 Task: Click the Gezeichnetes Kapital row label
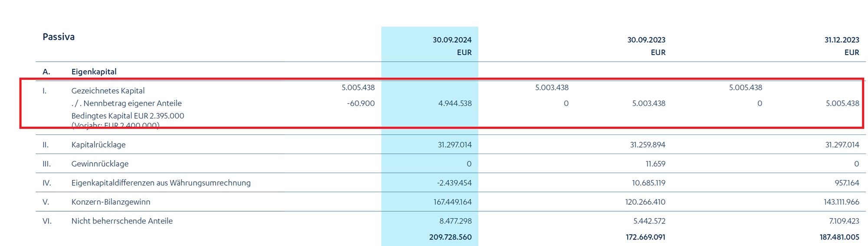click(x=108, y=91)
